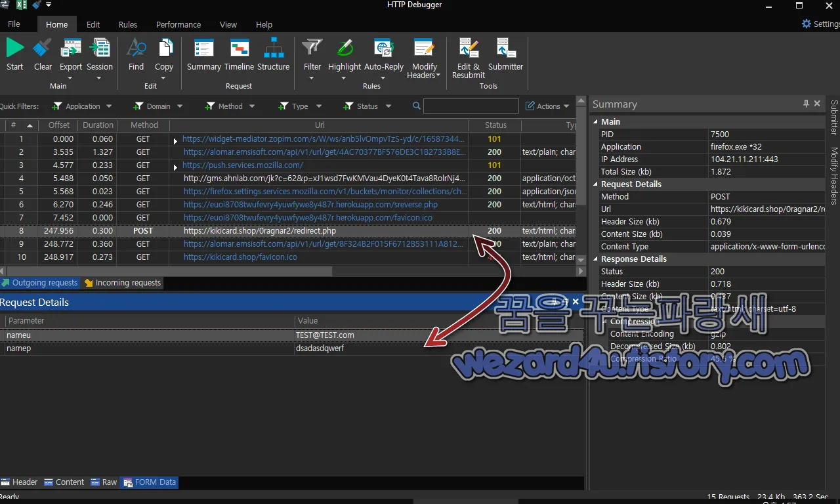Select the gms.ahnlab.com request row
This screenshot has width=840, height=504.
[x=288, y=178]
